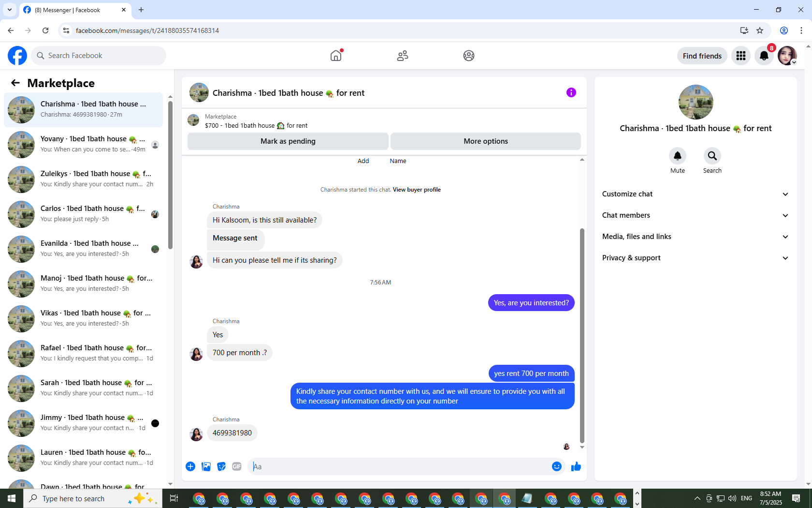
Task: Show hidden system tray icons
Action: click(697, 498)
